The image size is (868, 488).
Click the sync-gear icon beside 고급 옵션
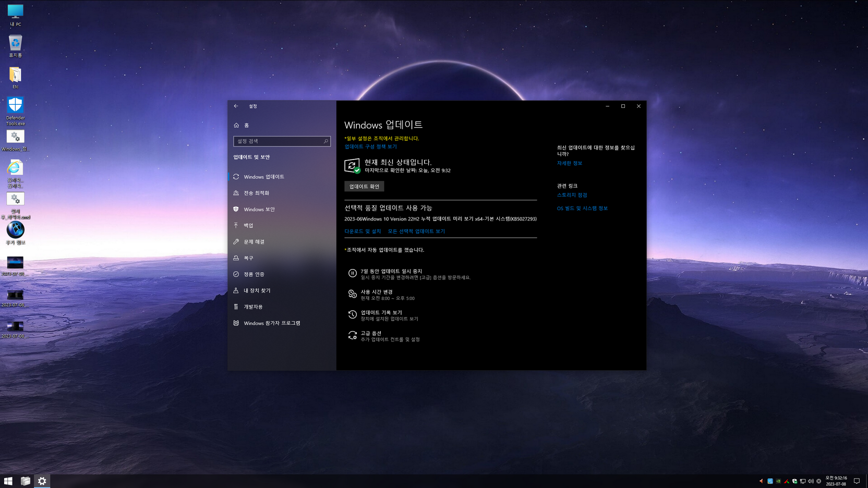[353, 335]
